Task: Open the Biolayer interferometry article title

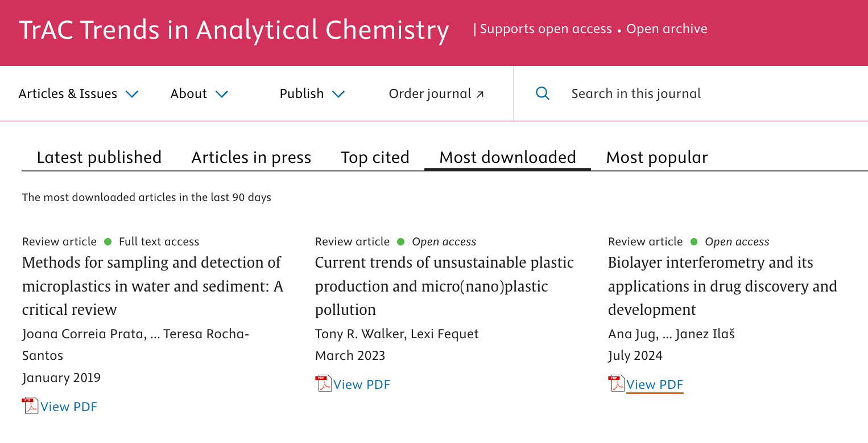Action: click(722, 286)
